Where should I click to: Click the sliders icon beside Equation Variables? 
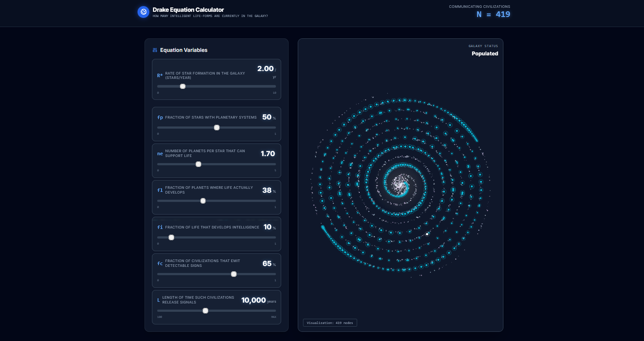click(155, 50)
